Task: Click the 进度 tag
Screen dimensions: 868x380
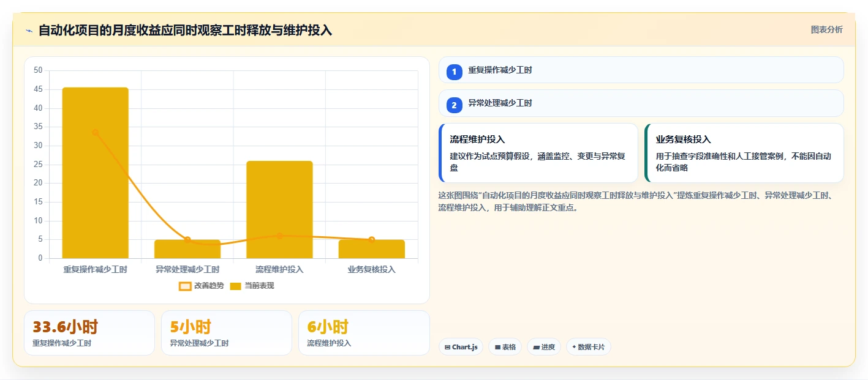Action: [544, 347]
